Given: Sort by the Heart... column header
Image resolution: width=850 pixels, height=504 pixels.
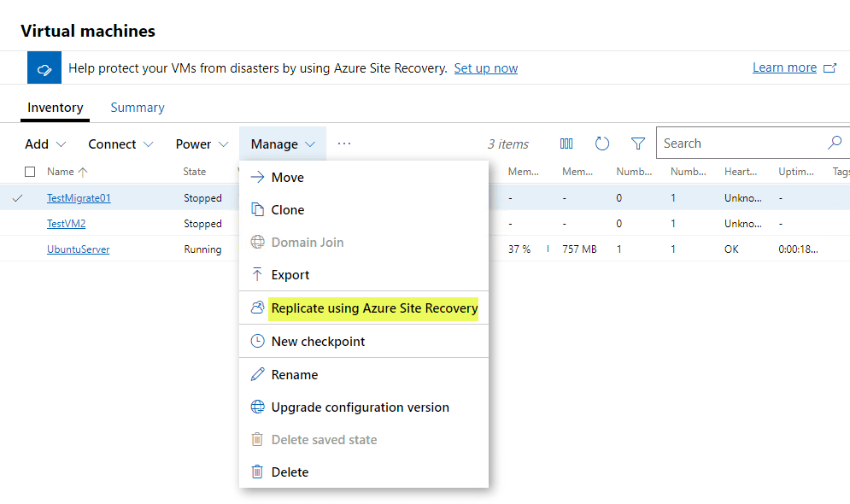Looking at the screenshot, I should click(741, 172).
